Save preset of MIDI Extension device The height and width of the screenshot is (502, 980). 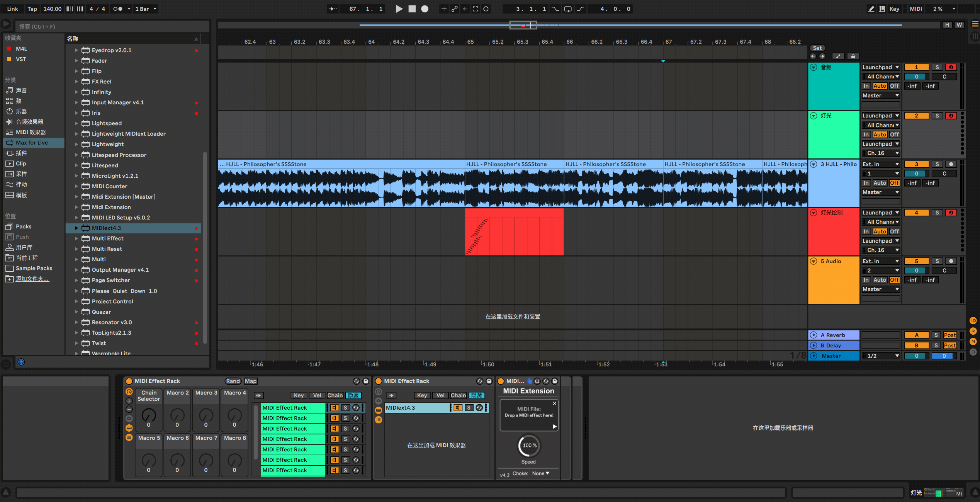pos(555,381)
